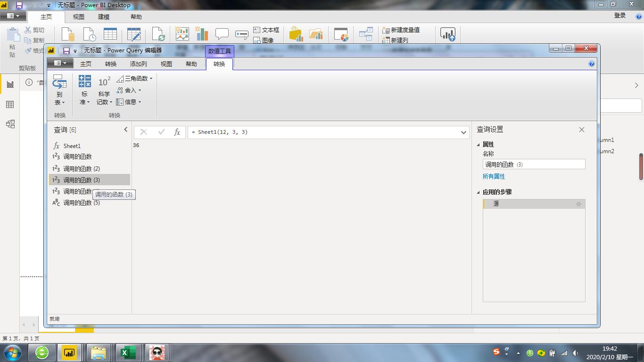Click the result value 36
Screen dimensions: 644x362
[136, 145]
